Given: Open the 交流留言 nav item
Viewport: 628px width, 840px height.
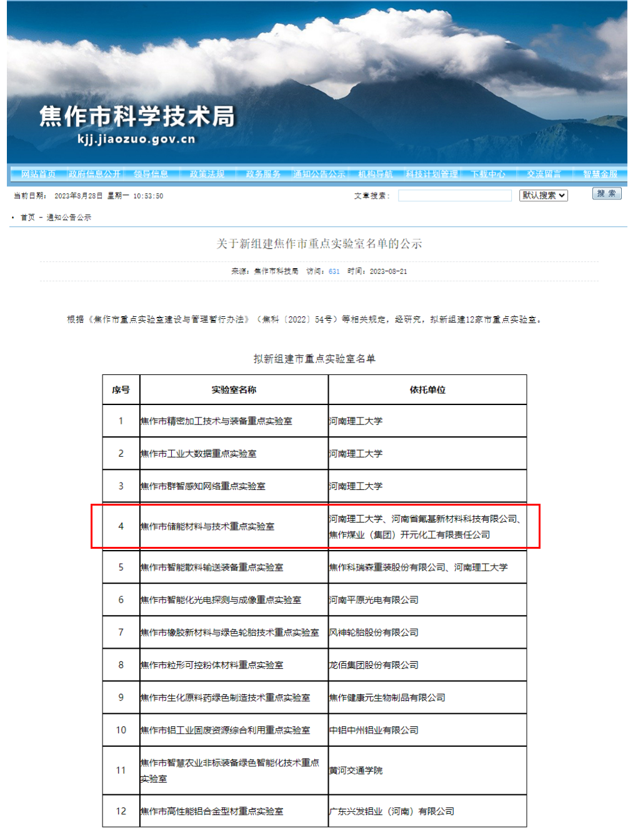Looking at the screenshot, I should (544, 174).
